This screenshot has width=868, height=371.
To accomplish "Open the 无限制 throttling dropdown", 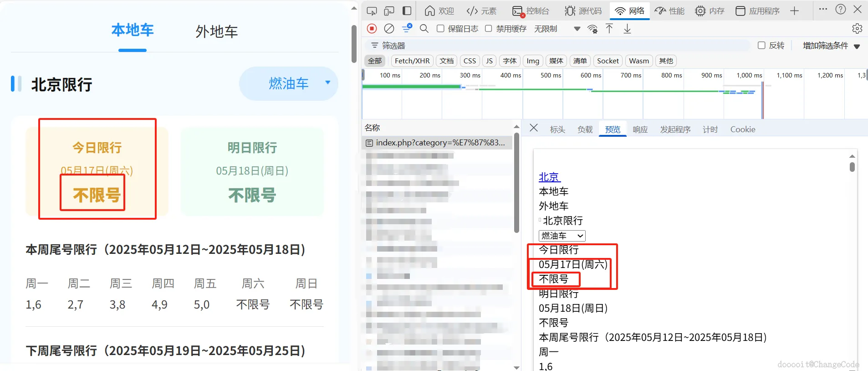I will [557, 29].
